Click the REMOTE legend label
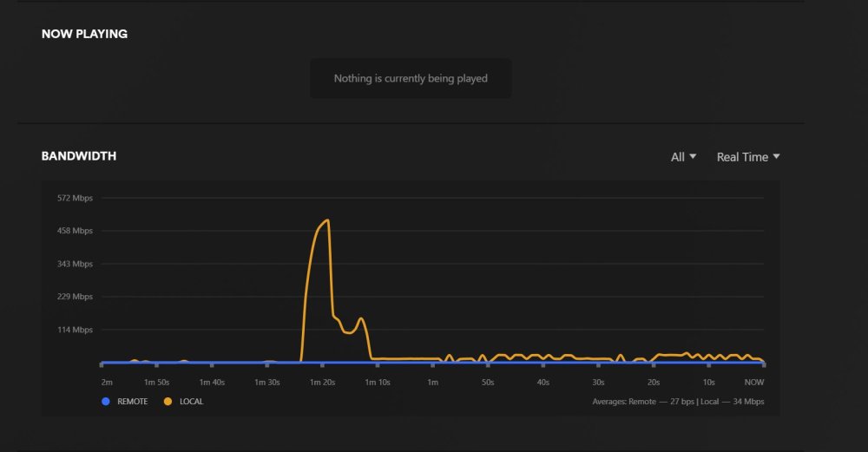This screenshot has width=868, height=452. click(132, 402)
